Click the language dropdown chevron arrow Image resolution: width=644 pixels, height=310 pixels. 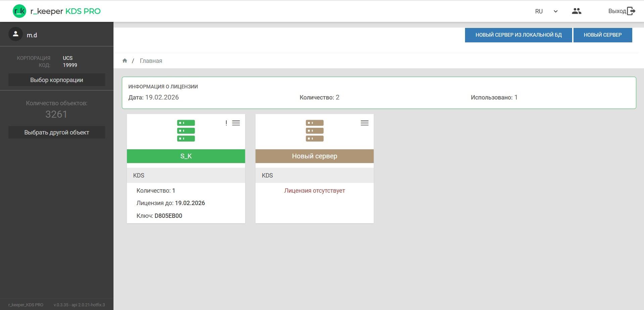coord(556,11)
